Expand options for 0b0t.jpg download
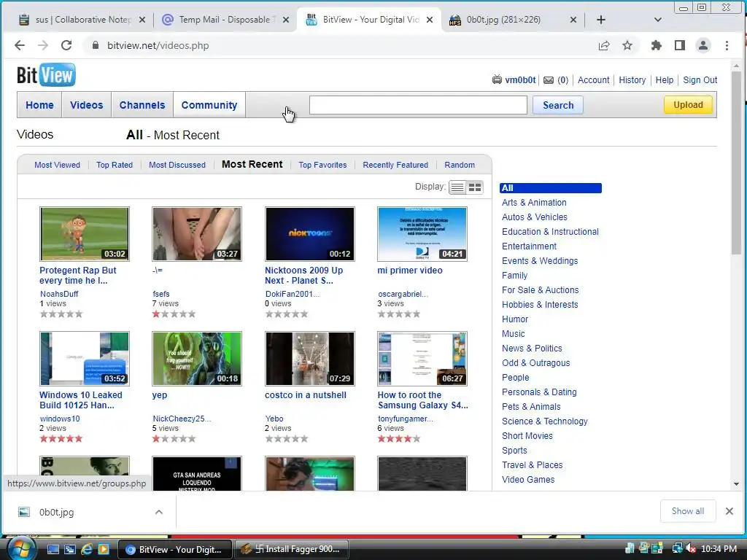The image size is (747, 560). (x=159, y=512)
